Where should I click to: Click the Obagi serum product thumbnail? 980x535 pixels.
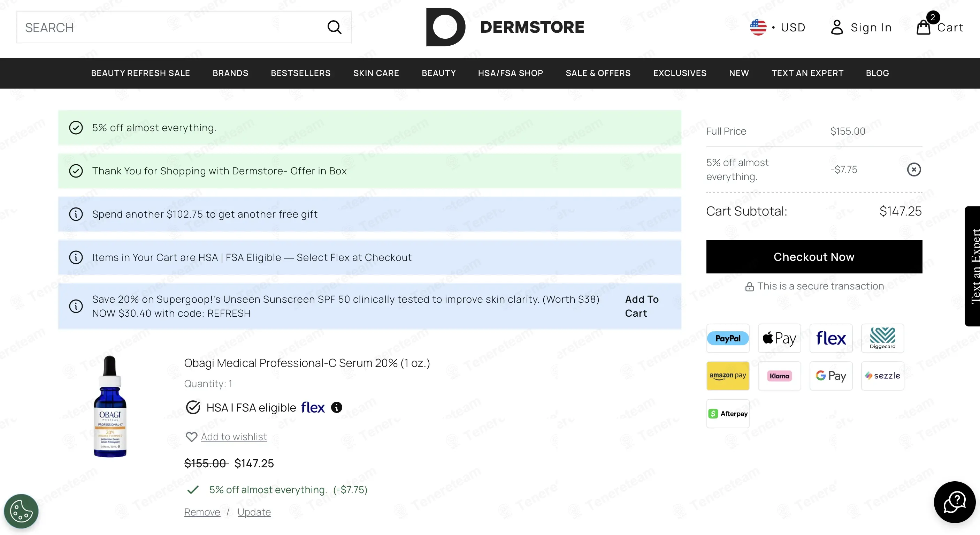[110, 406]
